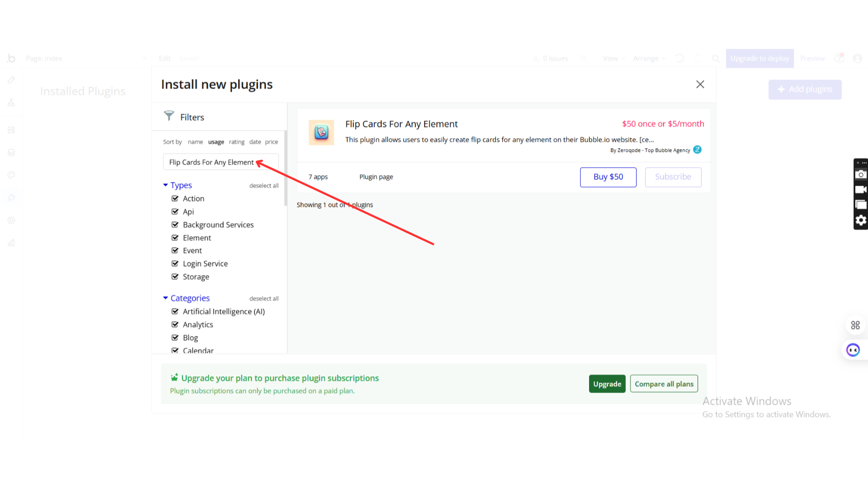This screenshot has width=868, height=489.
Task: Open the View dropdown menu
Action: pyautogui.click(x=614, y=58)
